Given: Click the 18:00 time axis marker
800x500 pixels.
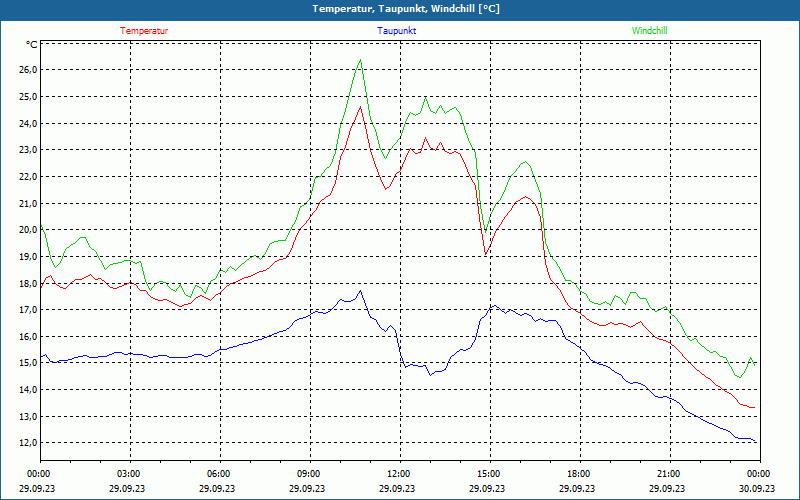Looking at the screenshot, I should [x=579, y=474].
